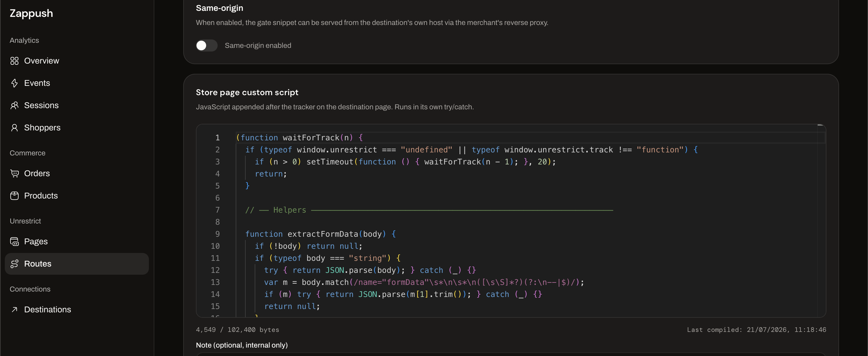Screen dimensions: 868x356
Task: Click the Orders cart icon
Action: click(14, 173)
